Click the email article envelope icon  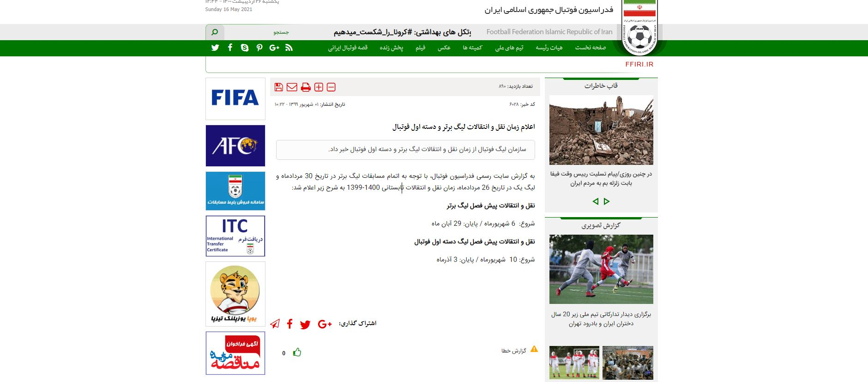point(292,87)
